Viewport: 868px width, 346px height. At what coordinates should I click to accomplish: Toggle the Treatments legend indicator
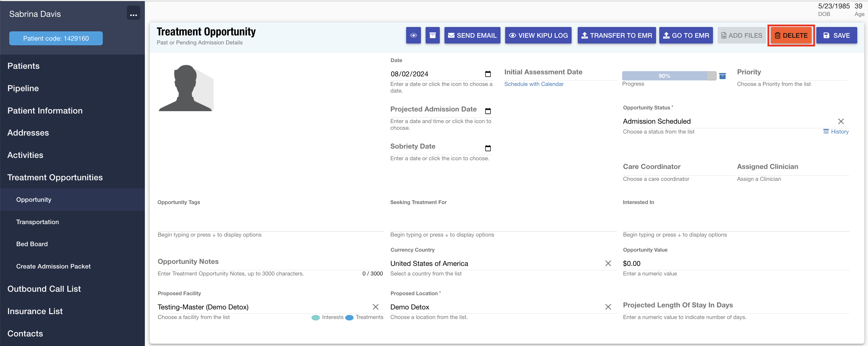pyautogui.click(x=350, y=317)
